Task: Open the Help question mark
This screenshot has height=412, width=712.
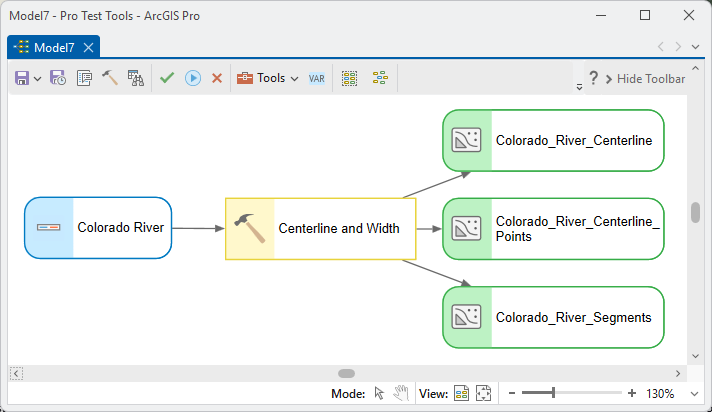Action: pos(593,78)
